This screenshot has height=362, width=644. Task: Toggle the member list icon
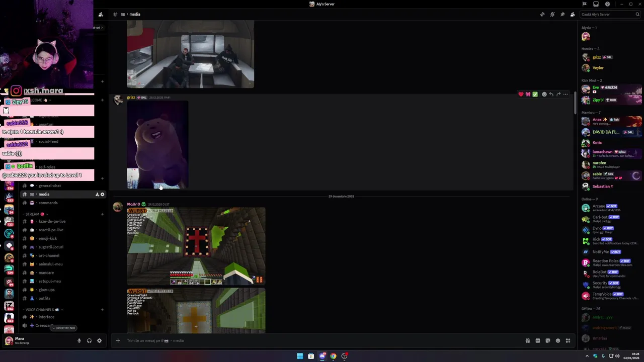tap(572, 14)
